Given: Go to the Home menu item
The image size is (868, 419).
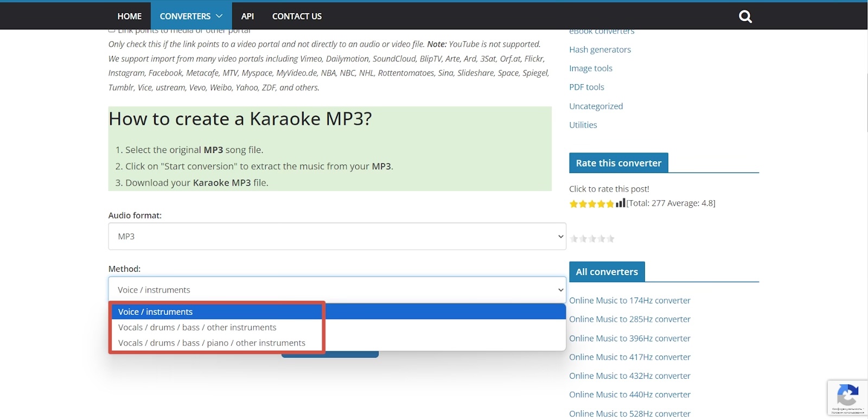Looking at the screenshot, I should pos(129,16).
